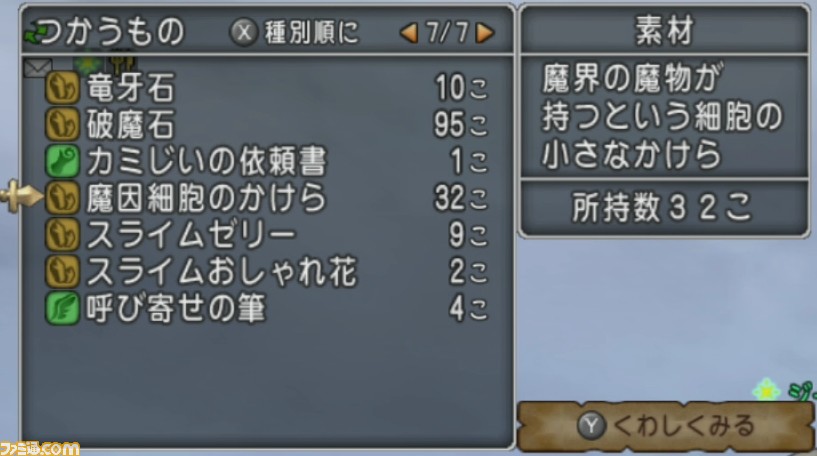Go to next page with right arrow
This screenshot has width=817, height=456.
click(485, 33)
